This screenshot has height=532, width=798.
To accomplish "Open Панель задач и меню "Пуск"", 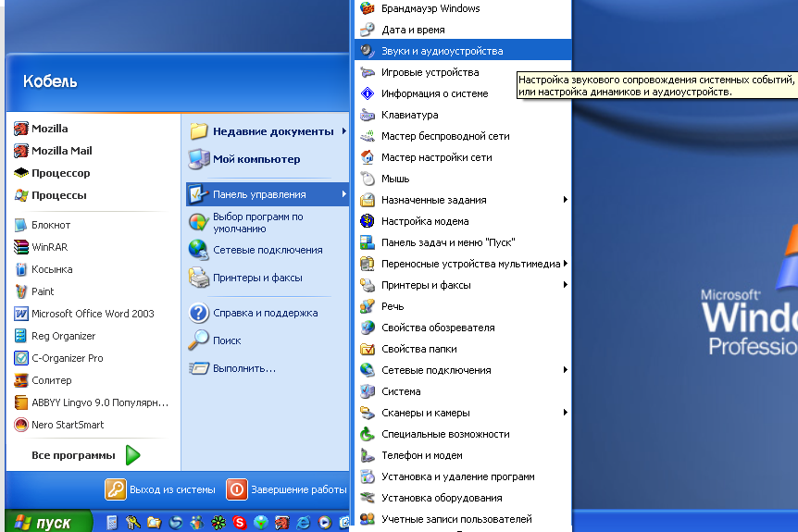I will point(463,243).
